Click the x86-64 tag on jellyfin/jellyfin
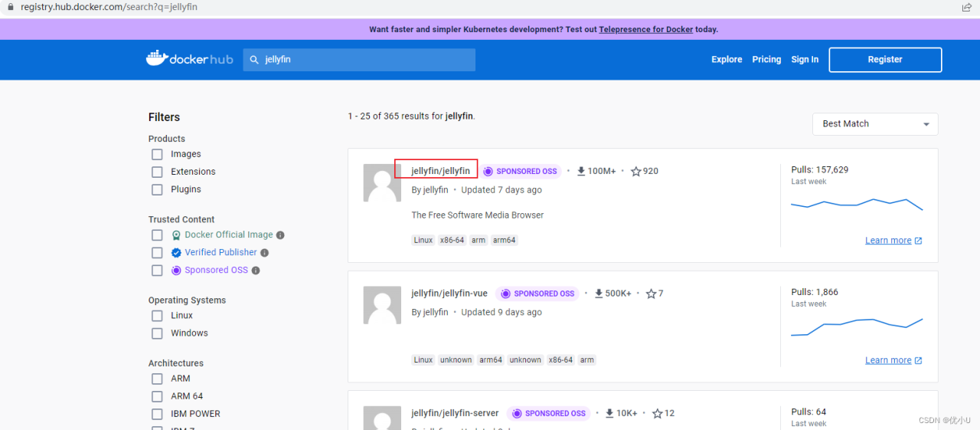 click(x=452, y=241)
